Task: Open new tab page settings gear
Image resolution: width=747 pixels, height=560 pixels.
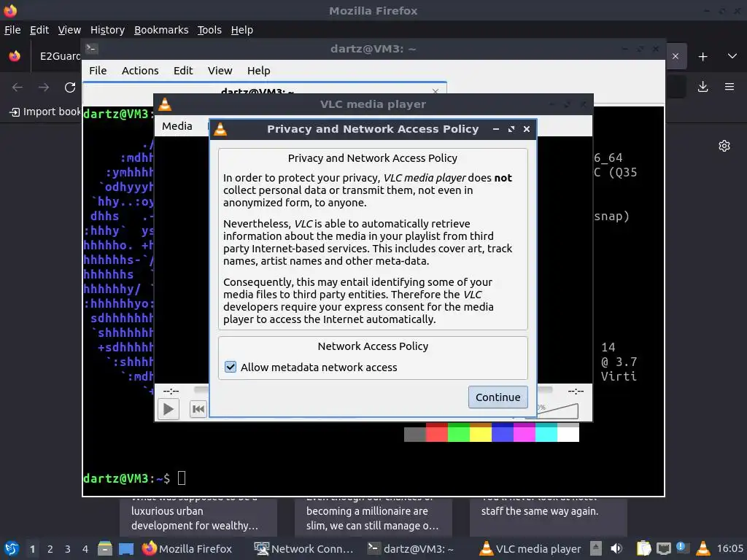Action: tap(724, 146)
